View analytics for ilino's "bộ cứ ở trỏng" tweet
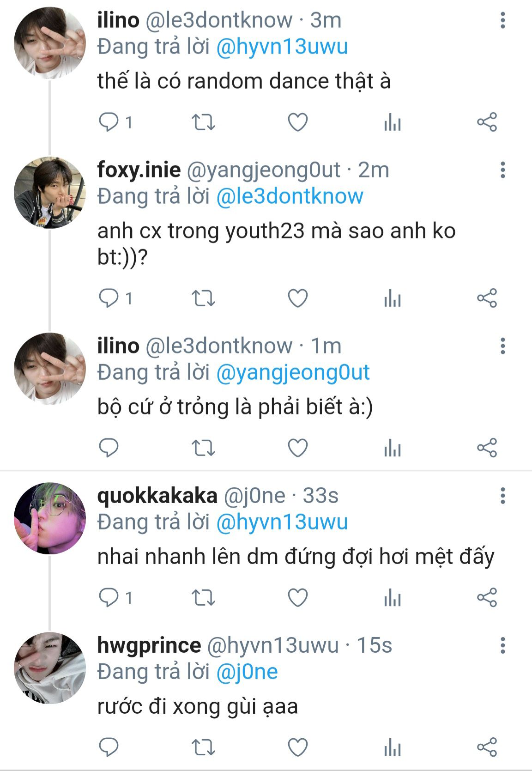532x771 pixels. tap(392, 448)
